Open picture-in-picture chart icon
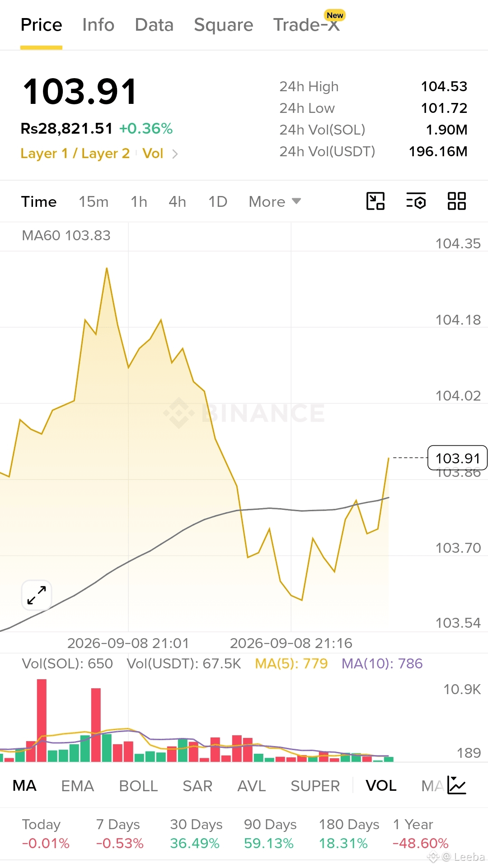The width and height of the screenshot is (488, 868). coord(375,201)
